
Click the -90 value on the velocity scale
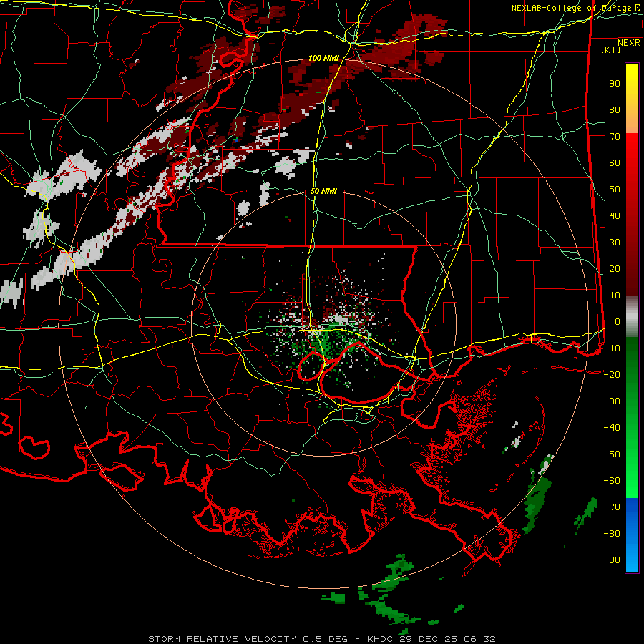coord(612,560)
